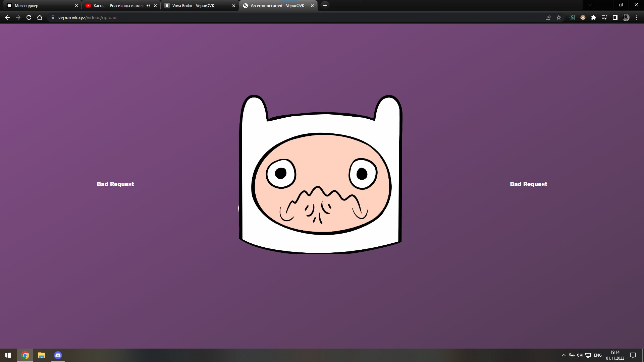Open Chrome from the taskbar
The width and height of the screenshot is (644, 362).
(25, 355)
